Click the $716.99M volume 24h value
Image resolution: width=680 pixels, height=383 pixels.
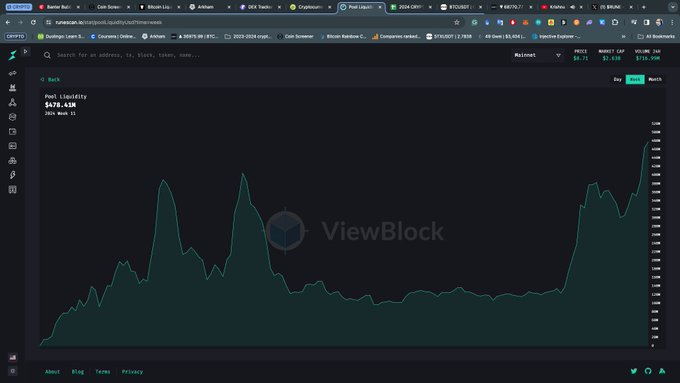click(x=647, y=58)
